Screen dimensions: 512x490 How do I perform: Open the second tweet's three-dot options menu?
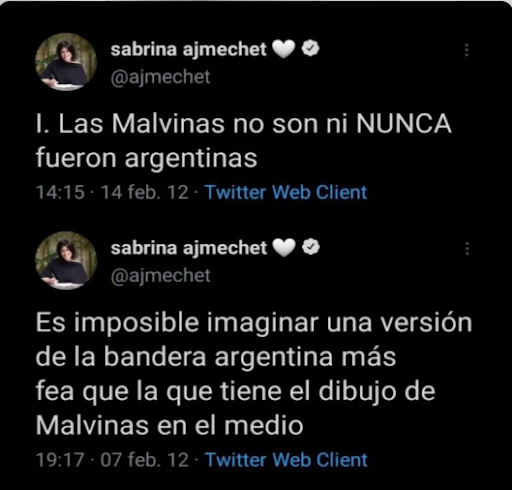(x=467, y=248)
